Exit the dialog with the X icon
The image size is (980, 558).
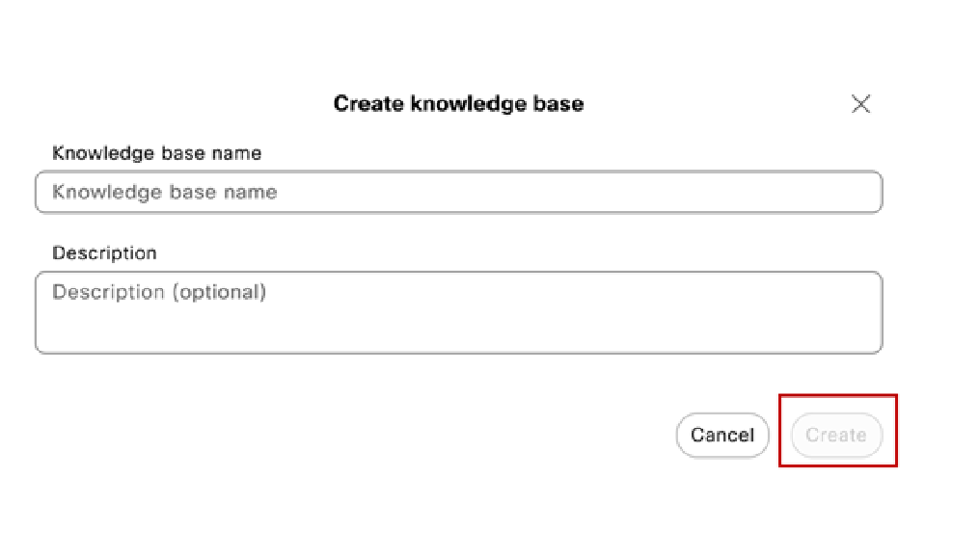pyautogui.click(x=860, y=104)
